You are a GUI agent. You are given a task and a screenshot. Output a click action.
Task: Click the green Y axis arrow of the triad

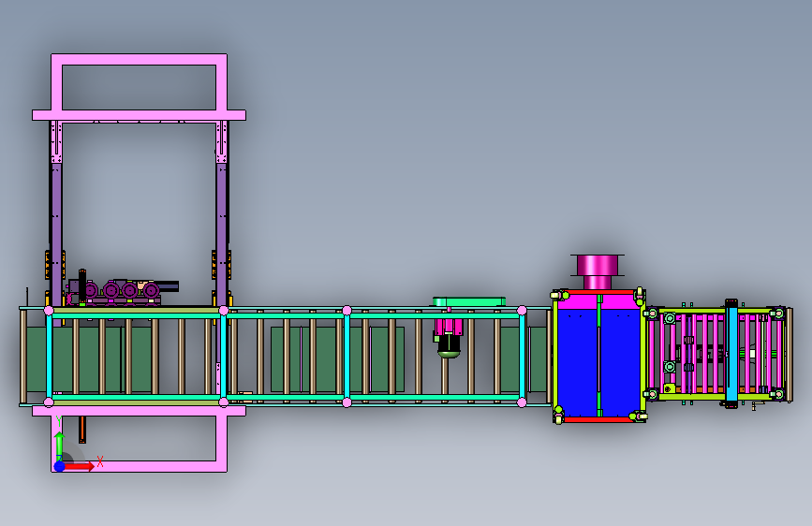point(60,445)
